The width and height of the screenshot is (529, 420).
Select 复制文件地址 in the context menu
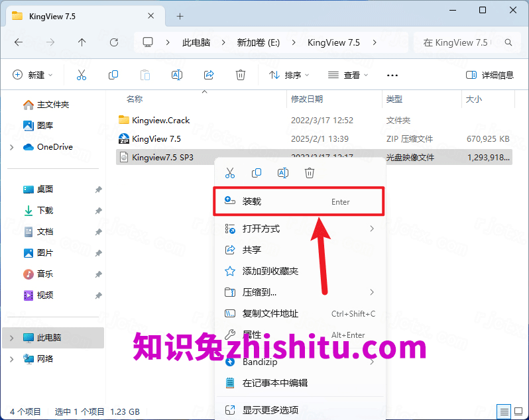[x=300, y=313]
